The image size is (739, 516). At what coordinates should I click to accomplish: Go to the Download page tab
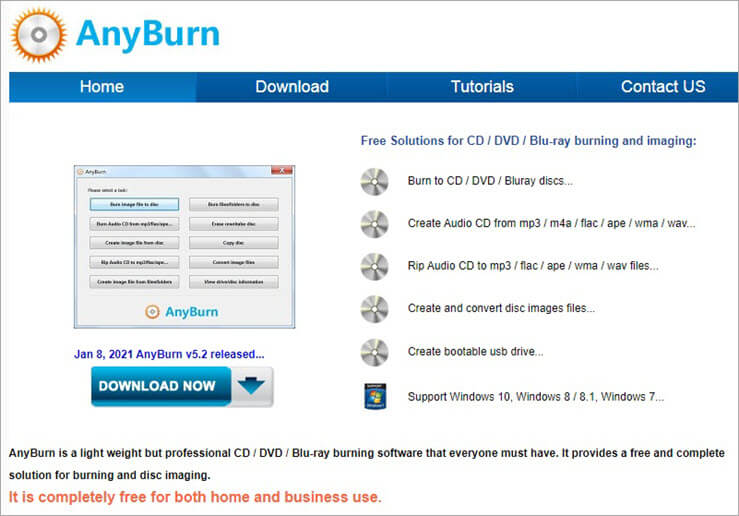[x=292, y=87]
